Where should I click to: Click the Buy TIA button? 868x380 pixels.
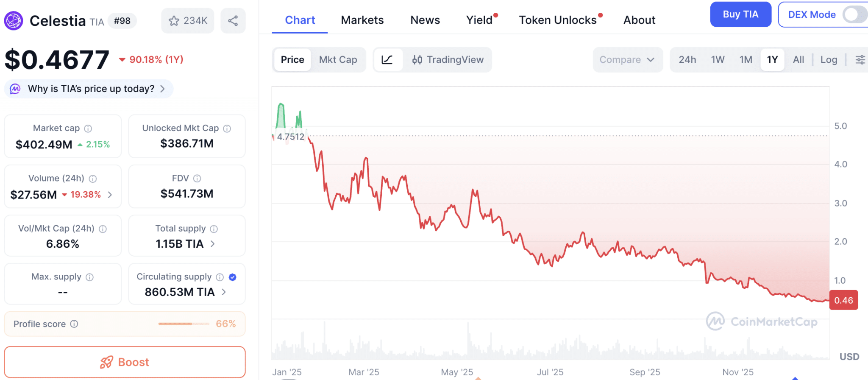[740, 14]
